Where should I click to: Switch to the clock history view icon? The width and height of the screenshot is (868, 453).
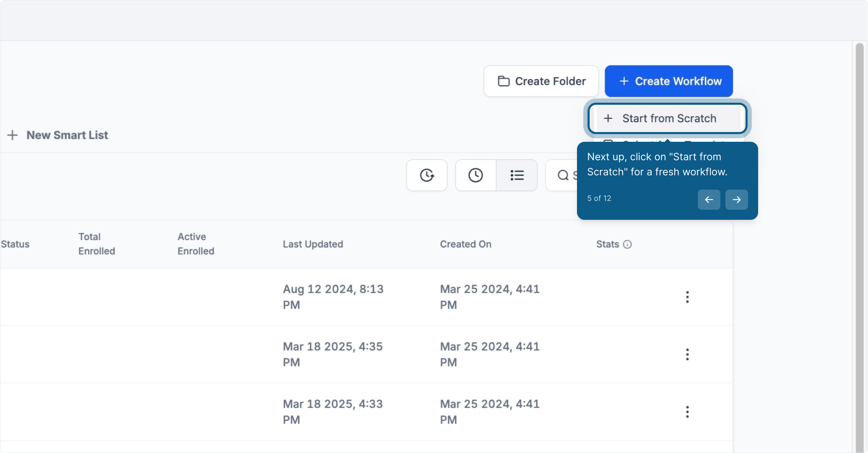pos(476,175)
